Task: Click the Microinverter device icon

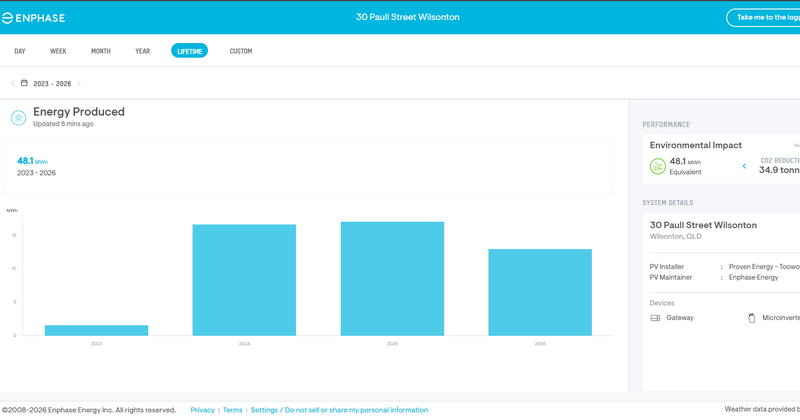Action: [752, 318]
